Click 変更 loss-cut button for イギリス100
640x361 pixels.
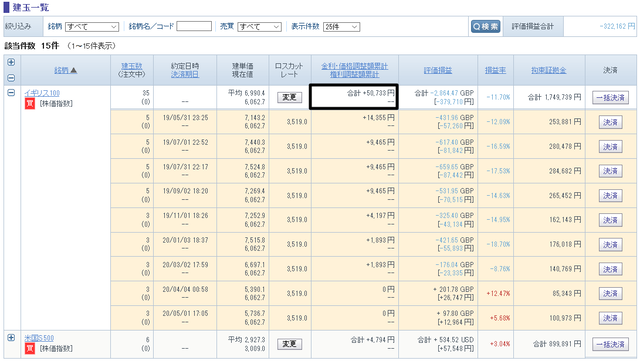click(289, 97)
